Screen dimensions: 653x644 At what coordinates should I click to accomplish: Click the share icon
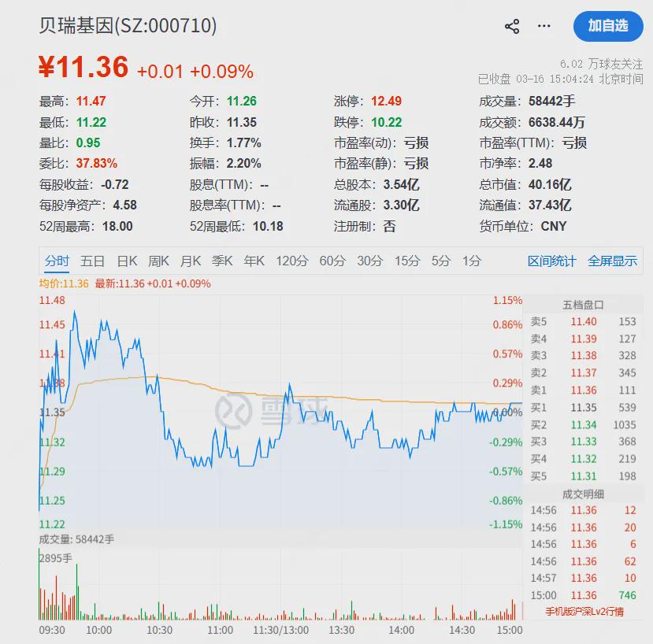512,26
